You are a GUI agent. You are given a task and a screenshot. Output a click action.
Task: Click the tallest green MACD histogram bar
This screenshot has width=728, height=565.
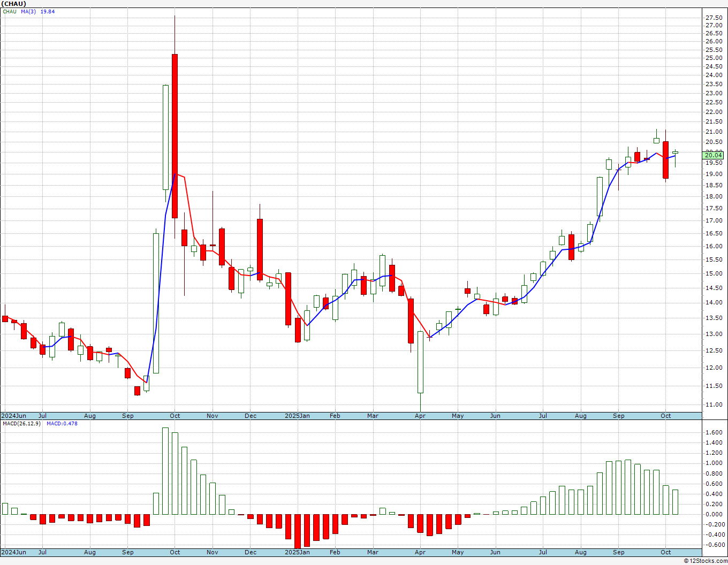165,471
